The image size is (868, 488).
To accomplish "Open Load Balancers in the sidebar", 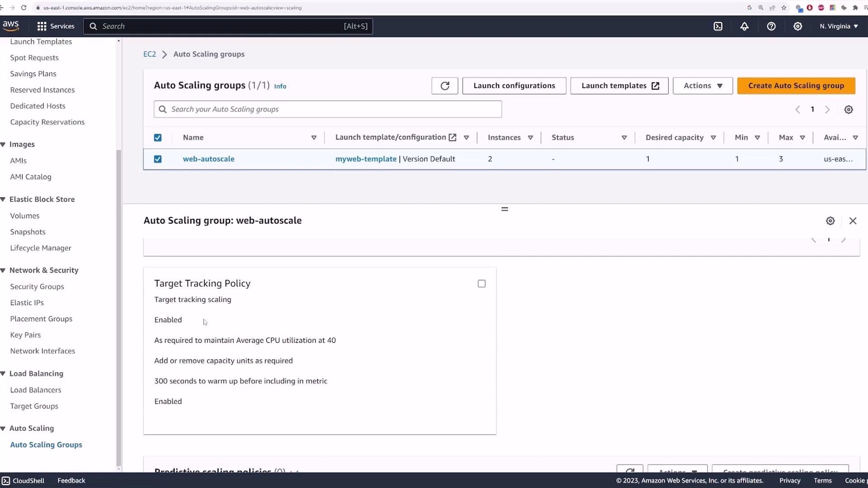I will pyautogui.click(x=36, y=390).
